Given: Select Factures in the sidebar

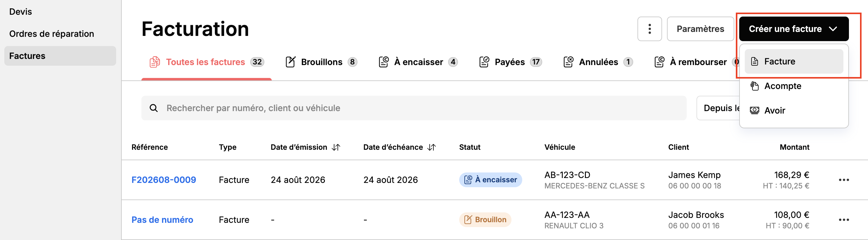Looking at the screenshot, I should coord(60,56).
